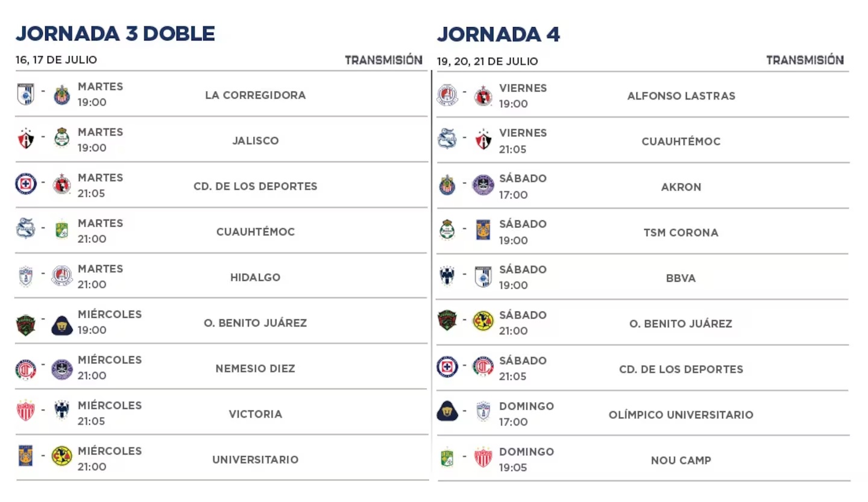Select the Pumas crest under Jornada 3 Doble
The image size is (868, 502).
click(61, 325)
